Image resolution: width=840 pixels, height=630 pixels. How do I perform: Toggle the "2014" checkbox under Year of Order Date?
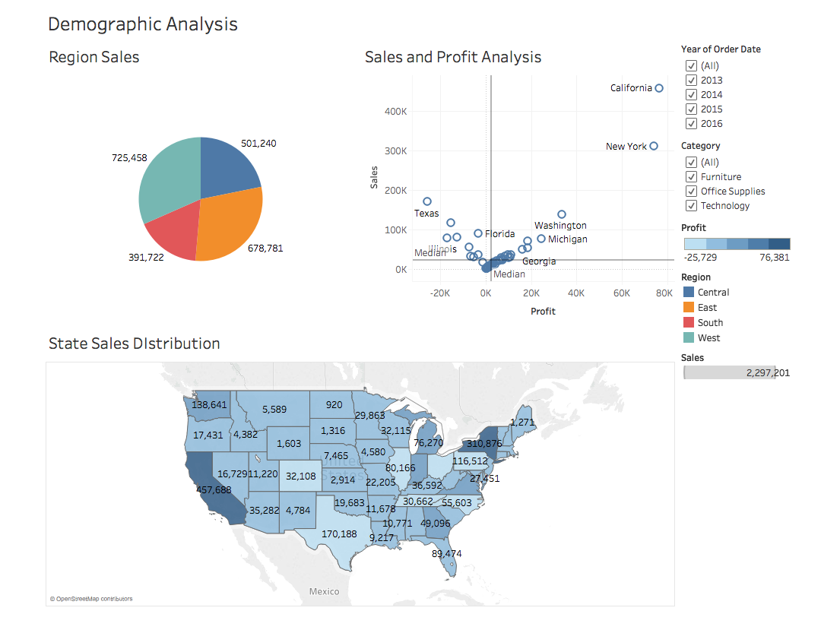[x=692, y=94]
